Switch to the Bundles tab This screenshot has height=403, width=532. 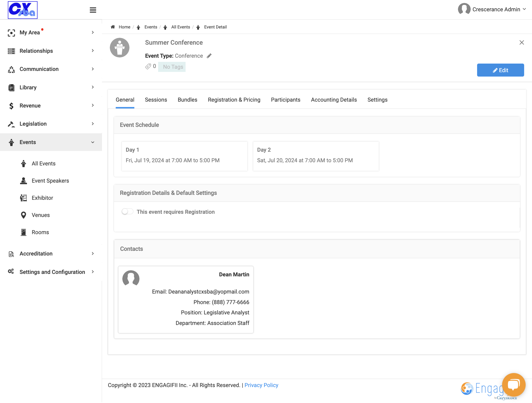click(188, 100)
